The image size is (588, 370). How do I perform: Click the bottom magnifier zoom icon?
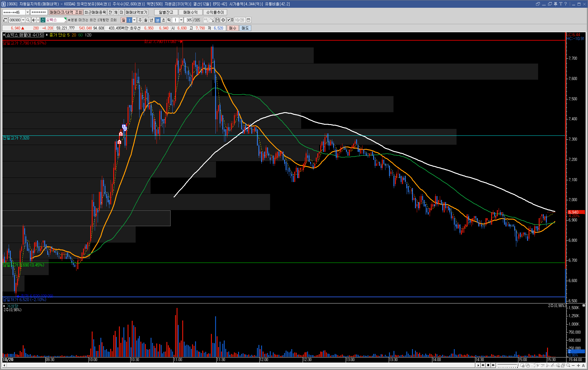point(568,365)
